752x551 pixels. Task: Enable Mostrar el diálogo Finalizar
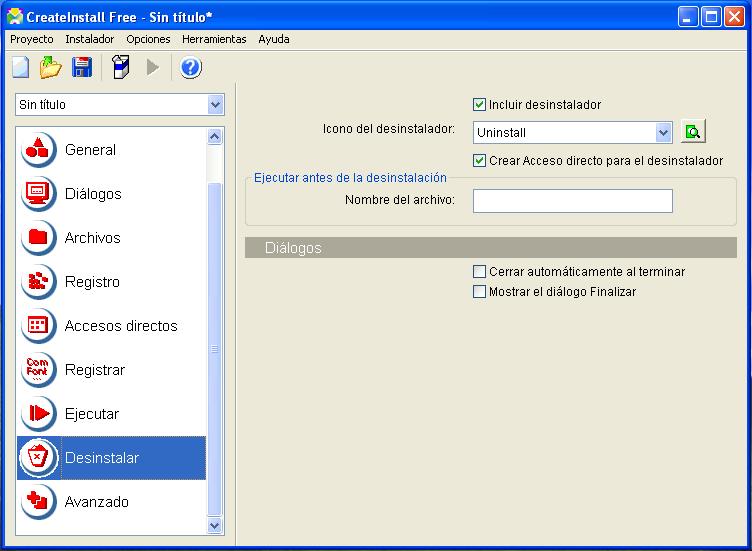pyautogui.click(x=479, y=292)
